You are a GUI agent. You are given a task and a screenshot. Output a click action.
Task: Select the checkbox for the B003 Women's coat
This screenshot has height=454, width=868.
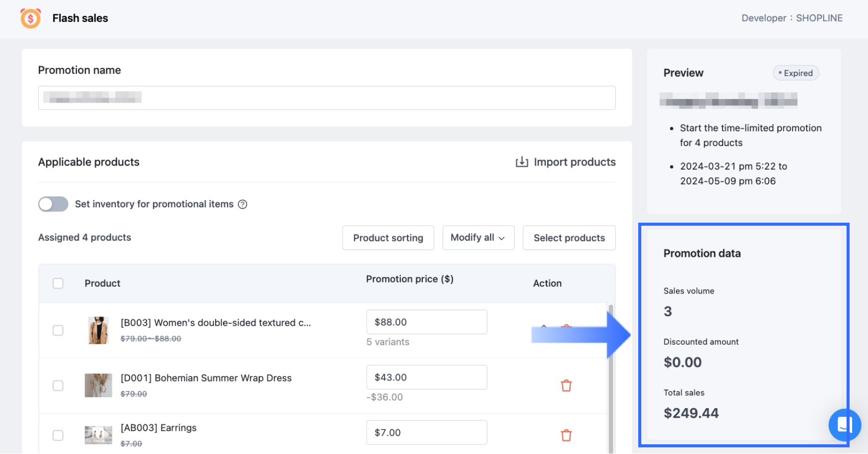(58, 330)
